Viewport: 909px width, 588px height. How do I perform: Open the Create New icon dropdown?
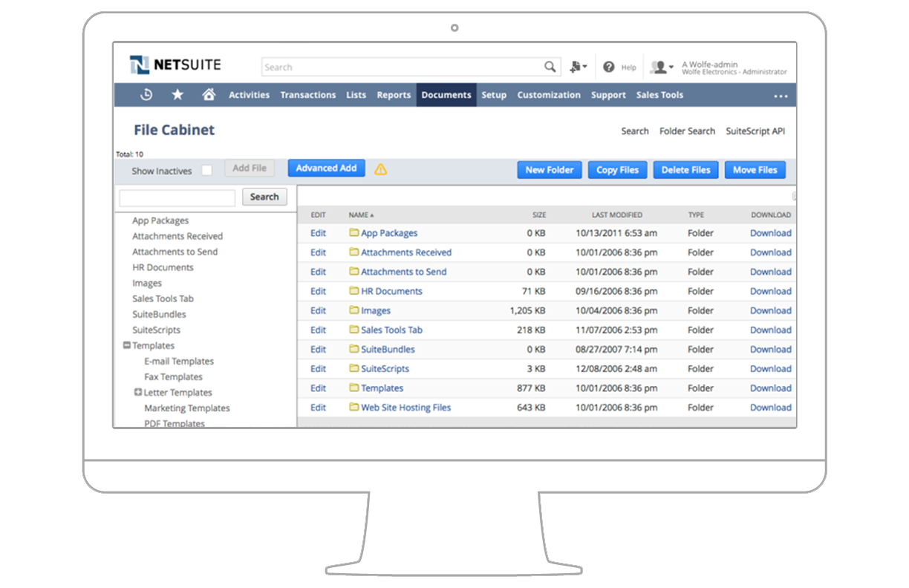click(x=578, y=67)
